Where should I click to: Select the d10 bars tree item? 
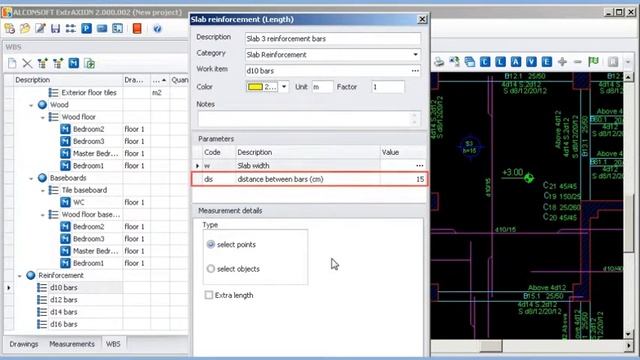point(63,287)
